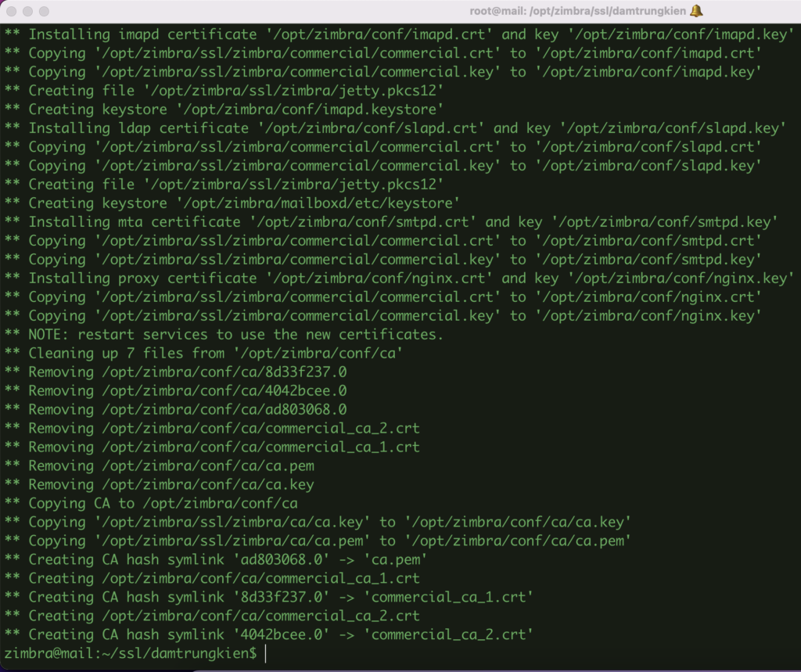Screen dimensions: 801x672
Task: Click the symlink line '8d33f237.0' -> 'commercial_ca_1.crt'
Action: coord(269,598)
